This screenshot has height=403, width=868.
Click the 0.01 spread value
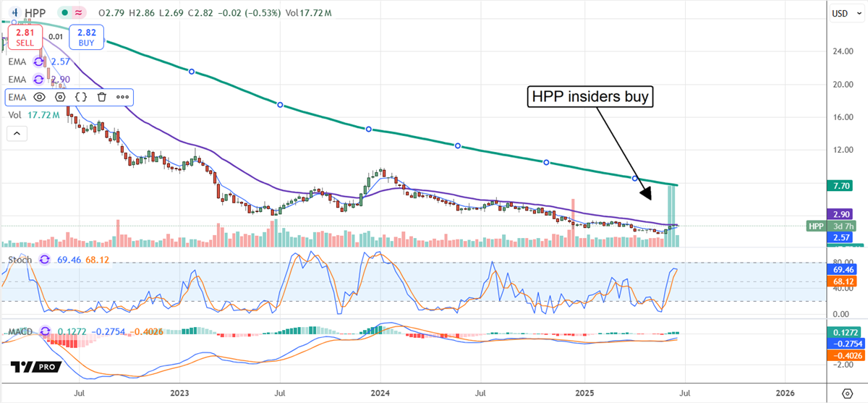coord(56,36)
